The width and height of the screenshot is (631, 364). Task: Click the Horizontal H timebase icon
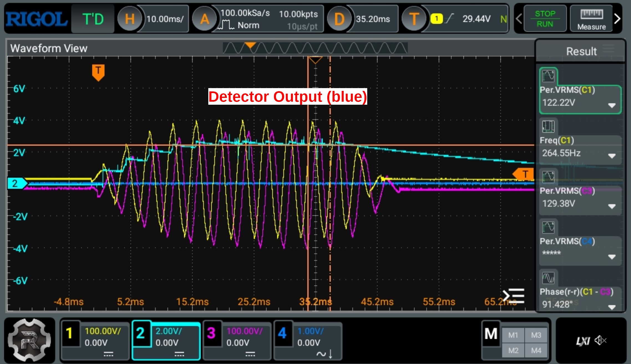pyautogui.click(x=129, y=19)
